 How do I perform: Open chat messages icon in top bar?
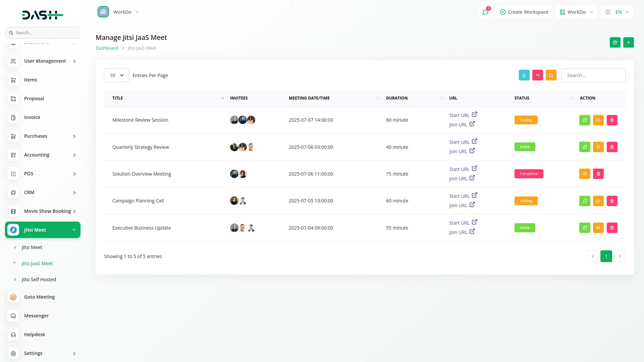click(485, 12)
